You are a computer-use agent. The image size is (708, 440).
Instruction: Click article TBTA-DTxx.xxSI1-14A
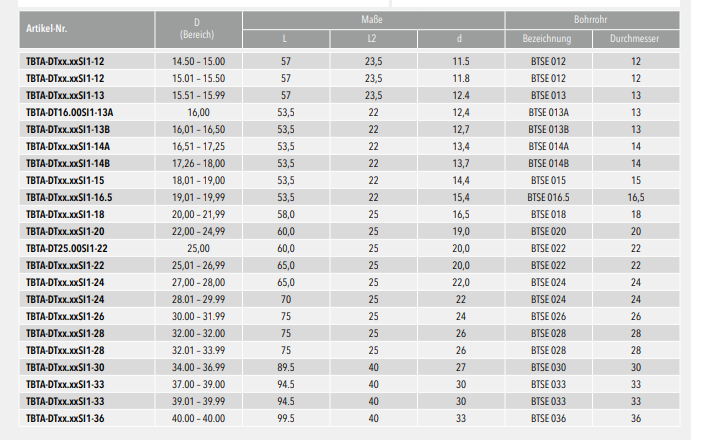(68, 146)
